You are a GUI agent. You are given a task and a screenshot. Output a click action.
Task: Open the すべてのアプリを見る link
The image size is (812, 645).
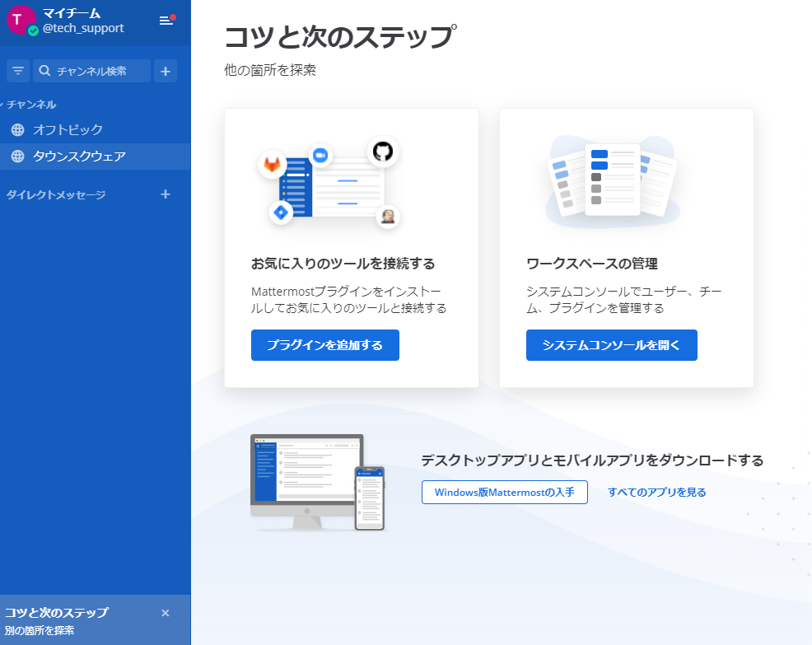(656, 492)
